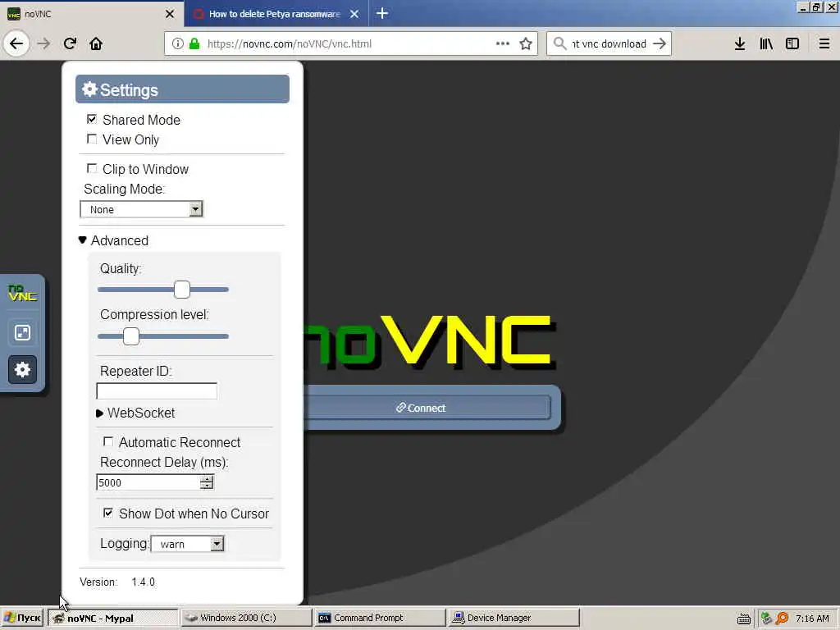840x630 pixels.
Task: Switch to Windows 2000 (C:) taskbar window
Action: 246,619
